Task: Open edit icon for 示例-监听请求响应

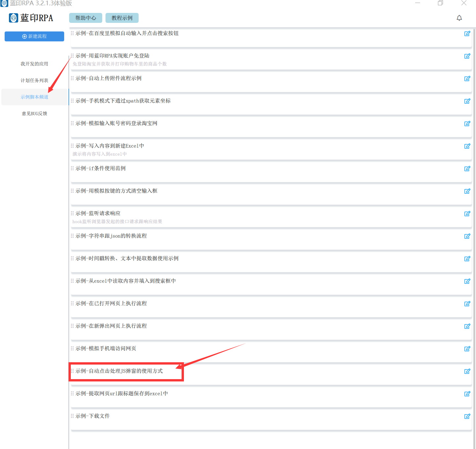Action: pyautogui.click(x=467, y=214)
